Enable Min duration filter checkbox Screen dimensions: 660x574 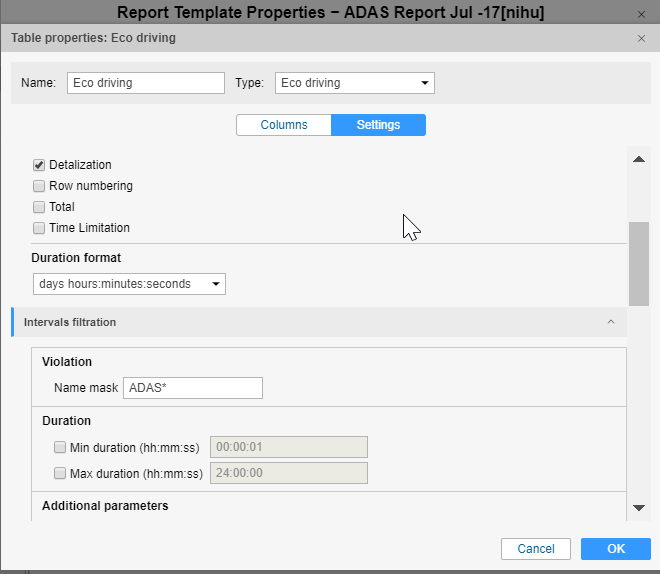point(60,447)
